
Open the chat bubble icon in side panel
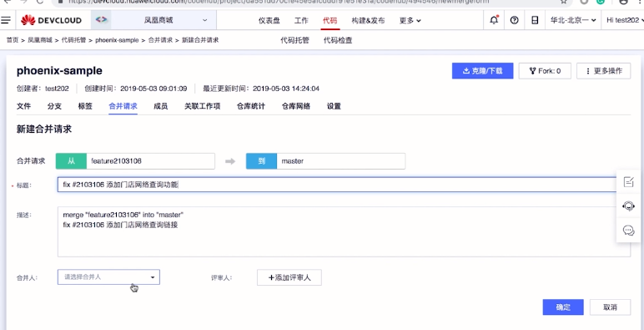(629, 230)
